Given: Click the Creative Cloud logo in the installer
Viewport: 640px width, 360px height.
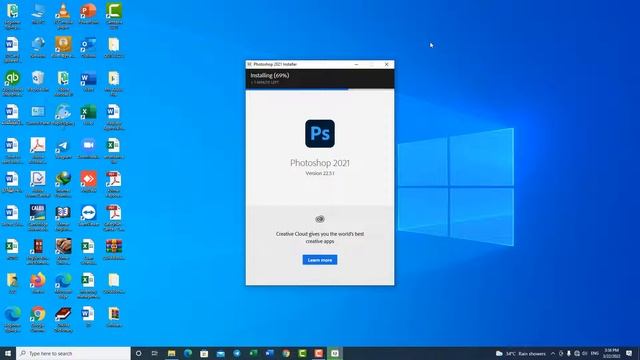Looking at the screenshot, I should tap(320, 219).
